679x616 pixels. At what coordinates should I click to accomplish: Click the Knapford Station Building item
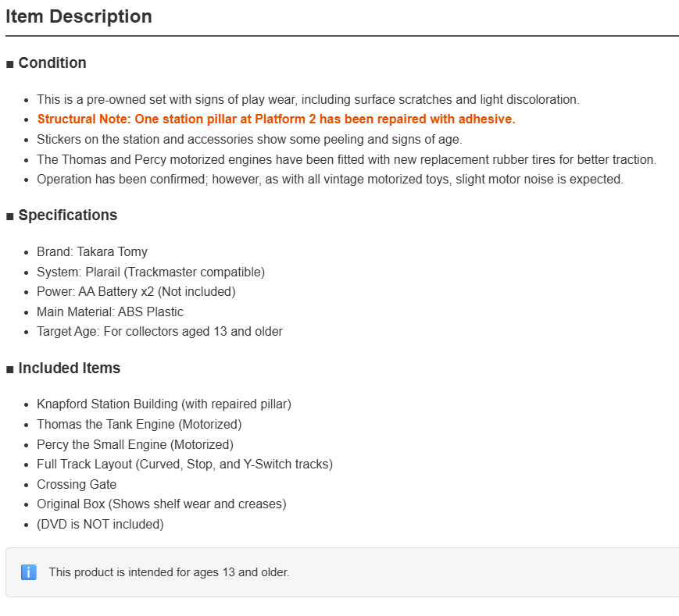point(164,404)
